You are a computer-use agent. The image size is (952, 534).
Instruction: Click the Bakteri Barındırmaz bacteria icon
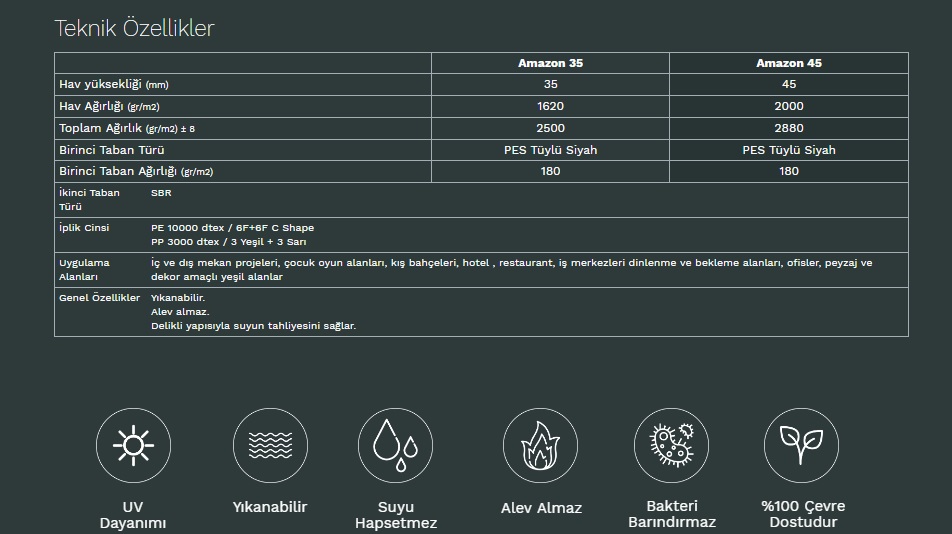click(671, 445)
